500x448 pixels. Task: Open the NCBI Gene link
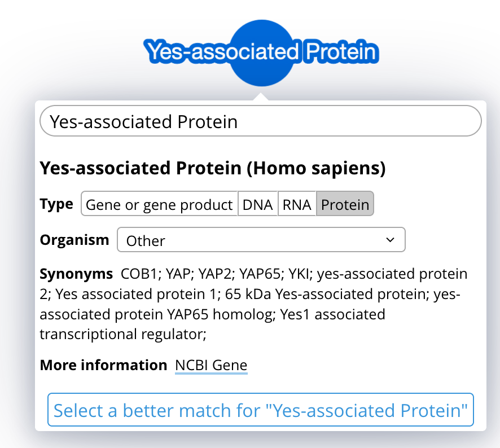click(211, 366)
